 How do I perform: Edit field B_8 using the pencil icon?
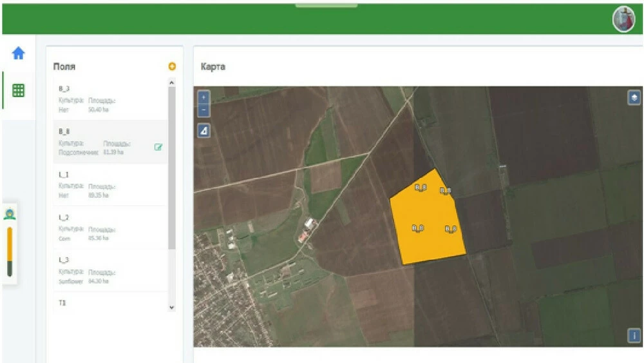(158, 147)
